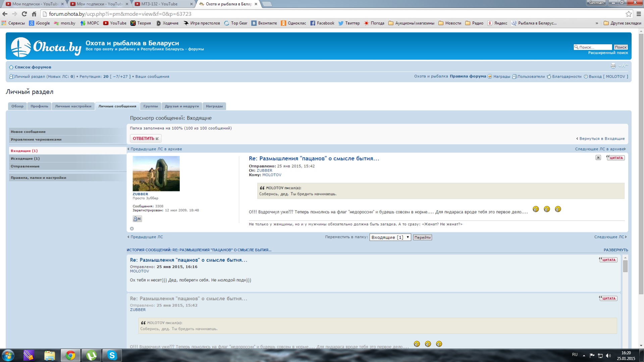Bookmark this page with the star icon
The image size is (644, 362).
(629, 14)
